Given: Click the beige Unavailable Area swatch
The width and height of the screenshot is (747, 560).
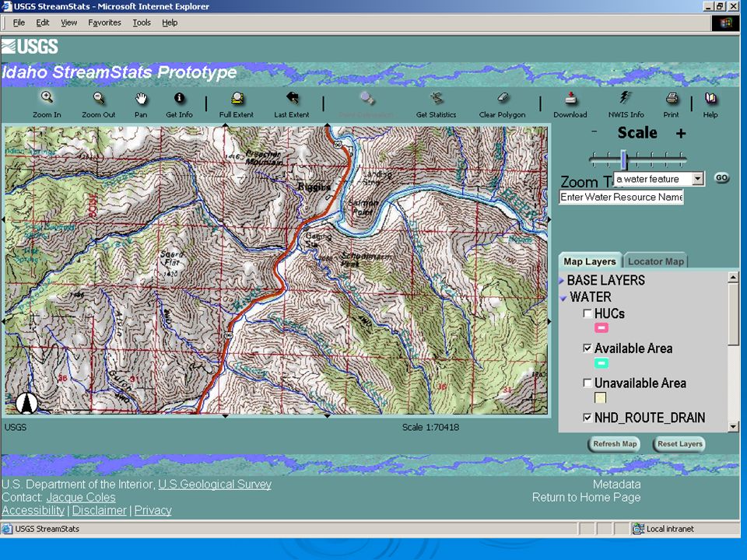Looking at the screenshot, I should pos(600,397).
